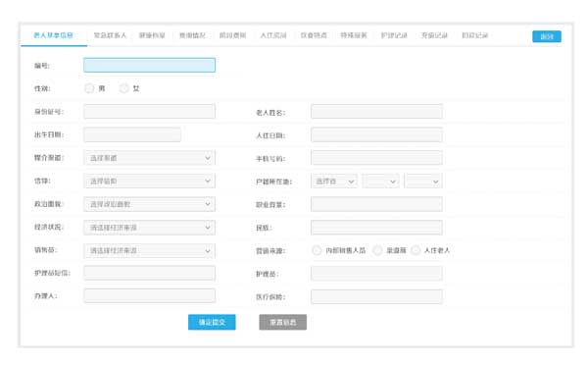Screen dimensions: 588x365
Task: Switch to the 护理记录 tab
Action: click(394, 35)
